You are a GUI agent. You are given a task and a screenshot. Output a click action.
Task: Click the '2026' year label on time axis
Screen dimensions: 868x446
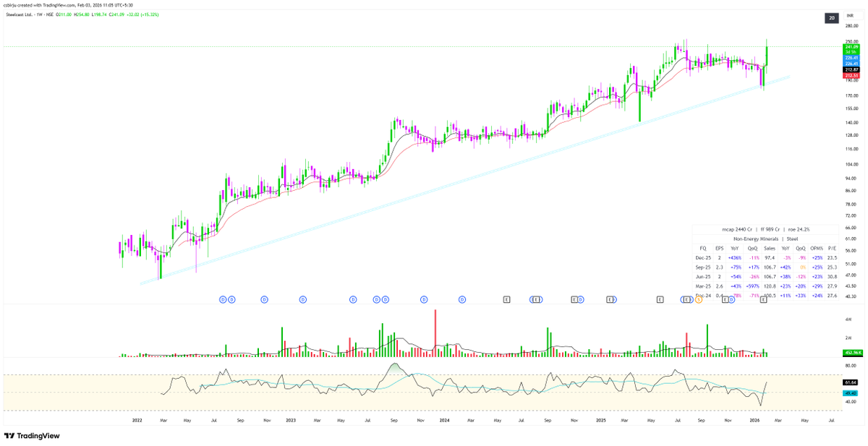754,419
